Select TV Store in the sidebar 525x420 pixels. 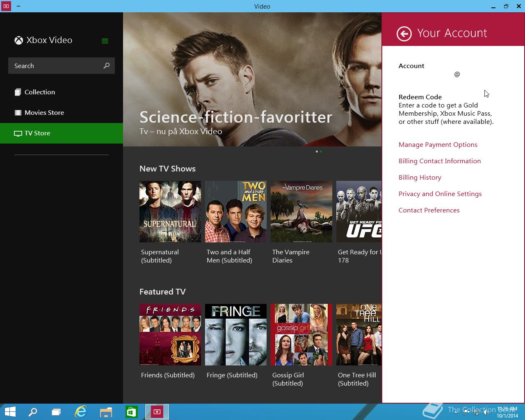[62, 133]
